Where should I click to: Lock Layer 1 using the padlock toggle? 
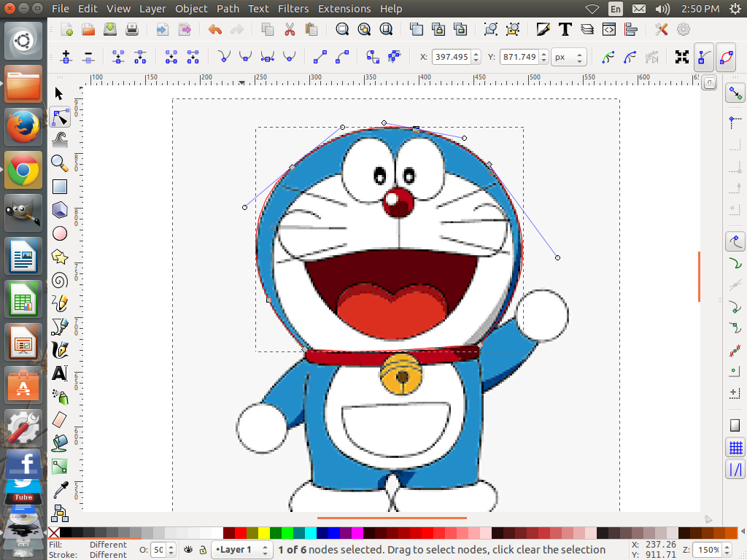202,550
